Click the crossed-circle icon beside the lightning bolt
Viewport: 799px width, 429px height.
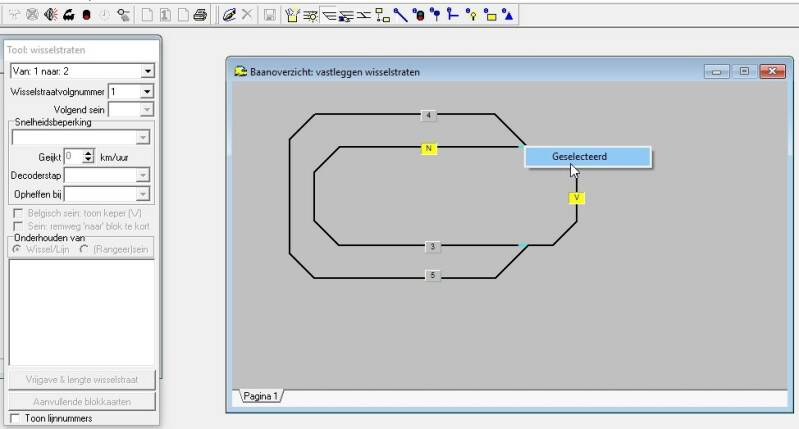click(32, 15)
